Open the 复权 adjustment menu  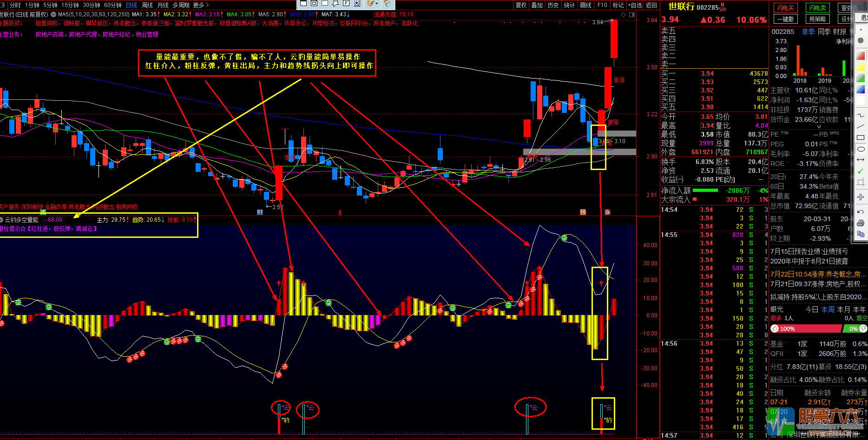[x=521, y=5]
